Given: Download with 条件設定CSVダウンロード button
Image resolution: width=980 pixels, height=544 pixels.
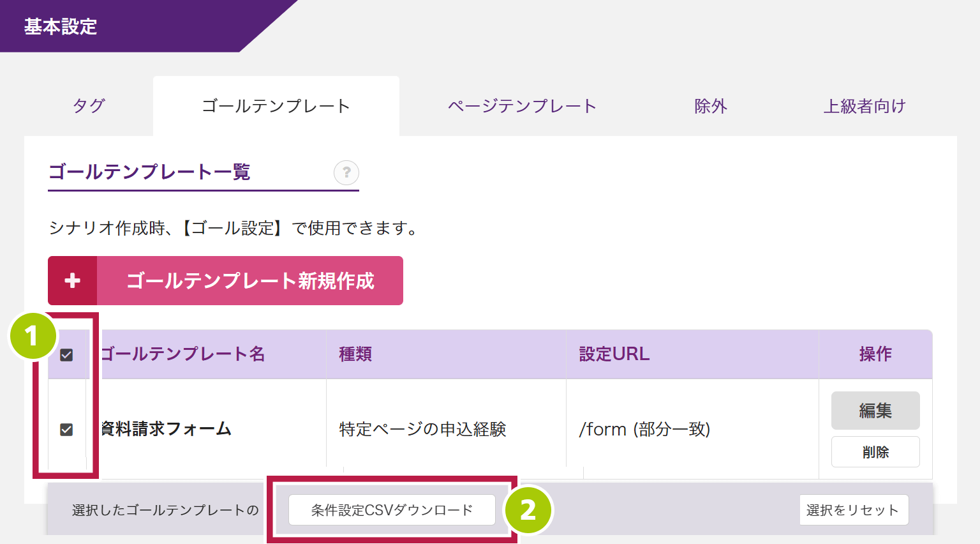Looking at the screenshot, I should (392, 510).
